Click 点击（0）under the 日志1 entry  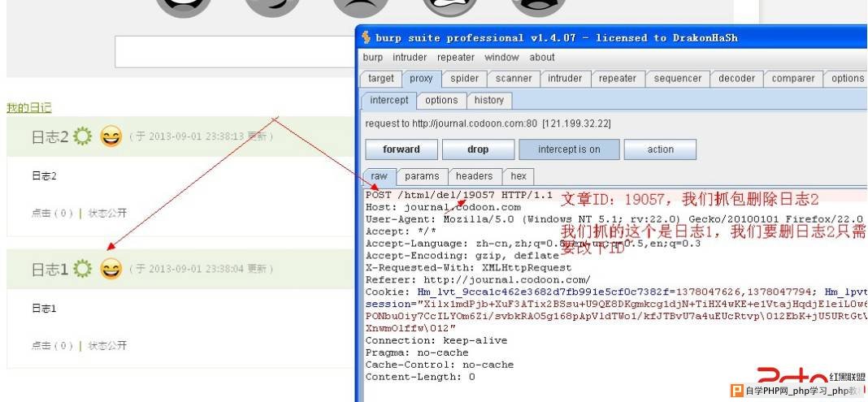click(x=53, y=346)
